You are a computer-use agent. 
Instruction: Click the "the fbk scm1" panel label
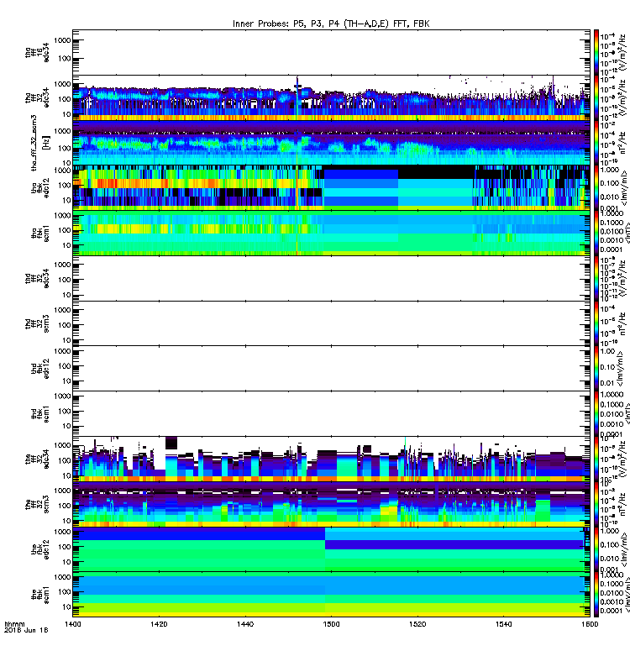(40, 595)
